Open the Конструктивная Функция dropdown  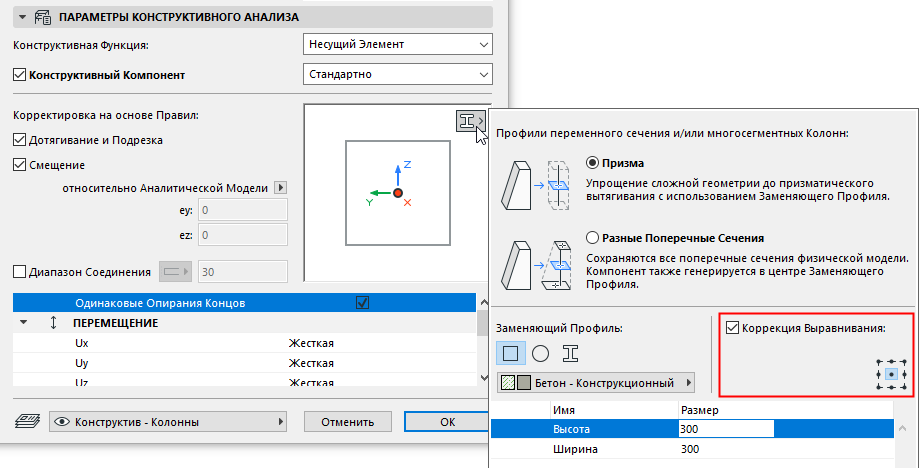tap(397, 44)
